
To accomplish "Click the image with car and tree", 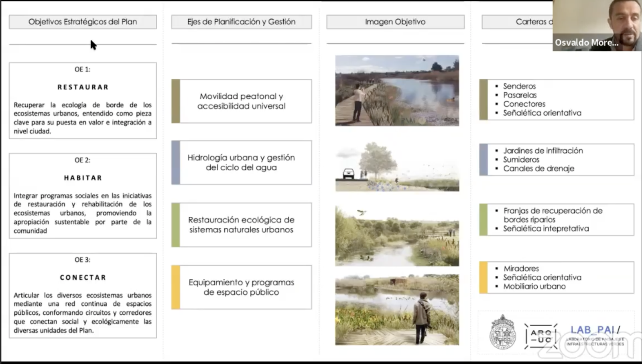I will coord(397,166).
